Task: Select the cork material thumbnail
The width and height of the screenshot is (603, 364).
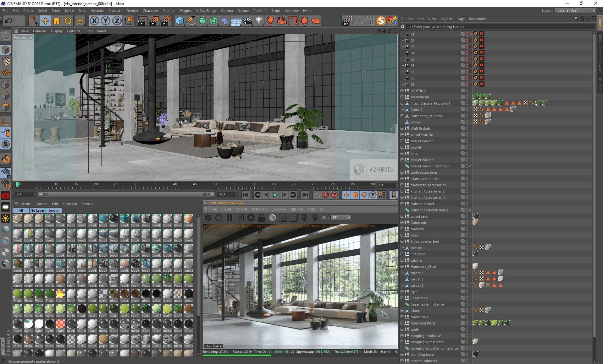Action: coord(60,281)
